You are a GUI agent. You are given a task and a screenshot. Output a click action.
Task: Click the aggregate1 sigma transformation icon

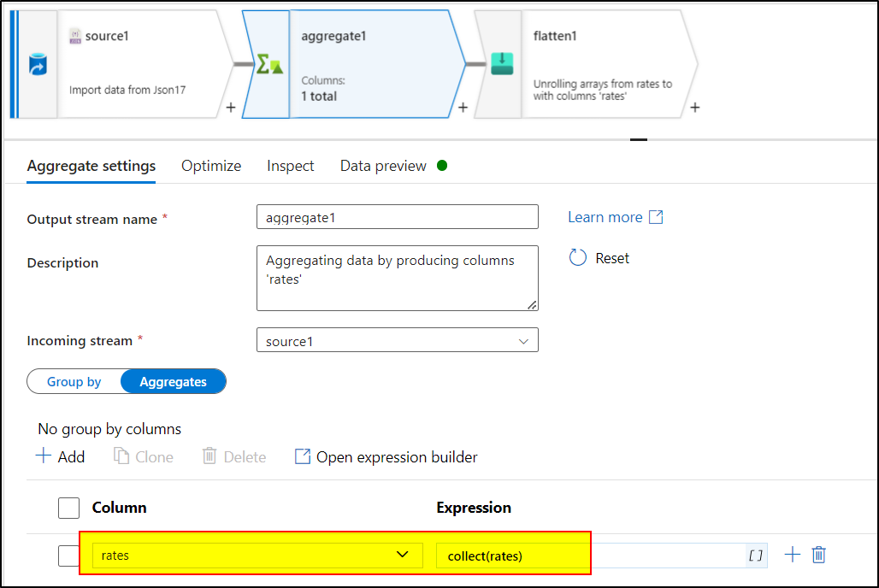click(x=268, y=64)
